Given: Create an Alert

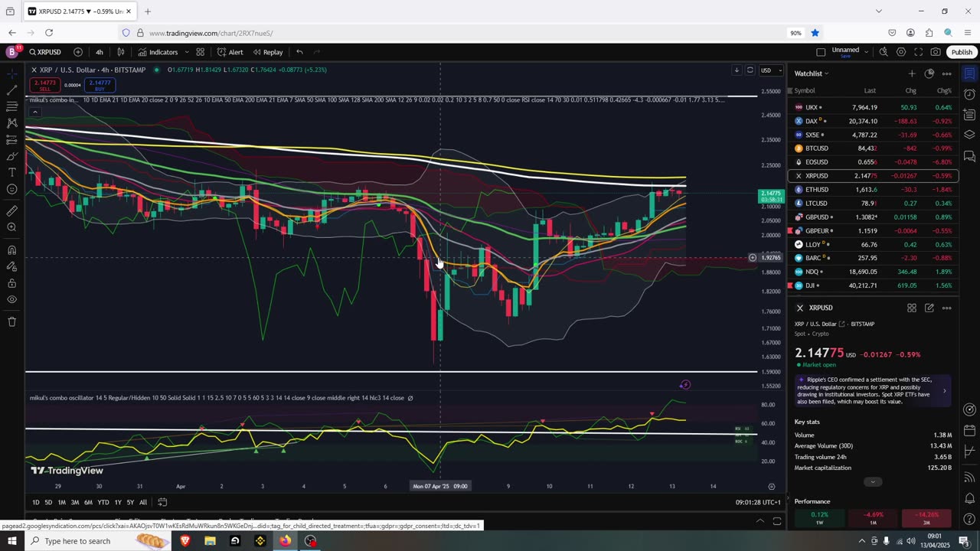Looking at the screenshot, I should [x=230, y=52].
